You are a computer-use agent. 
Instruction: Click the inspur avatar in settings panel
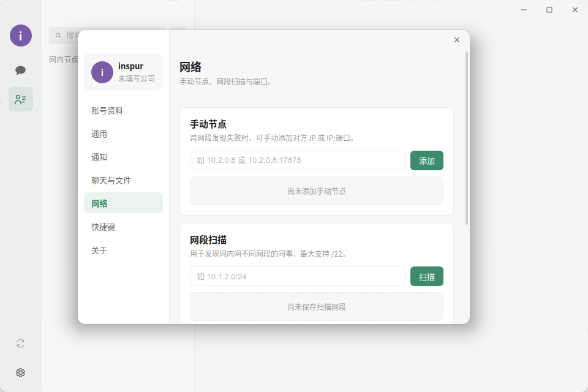coord(102,72)
